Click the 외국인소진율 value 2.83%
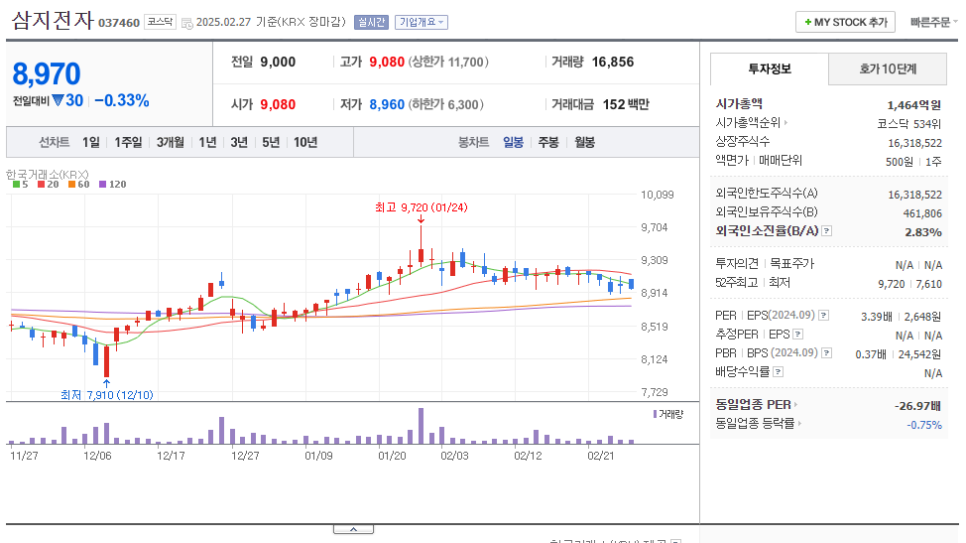 (923, 232)
